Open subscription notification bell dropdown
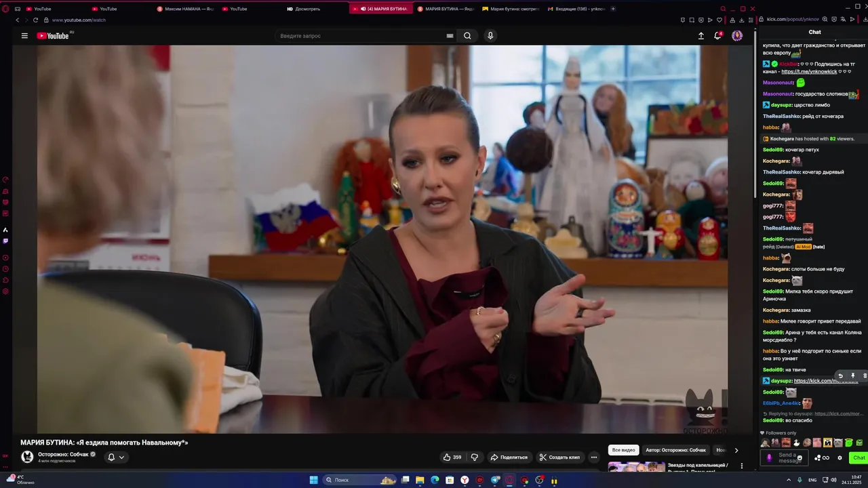The image size is (868, 488). point(116,457)
